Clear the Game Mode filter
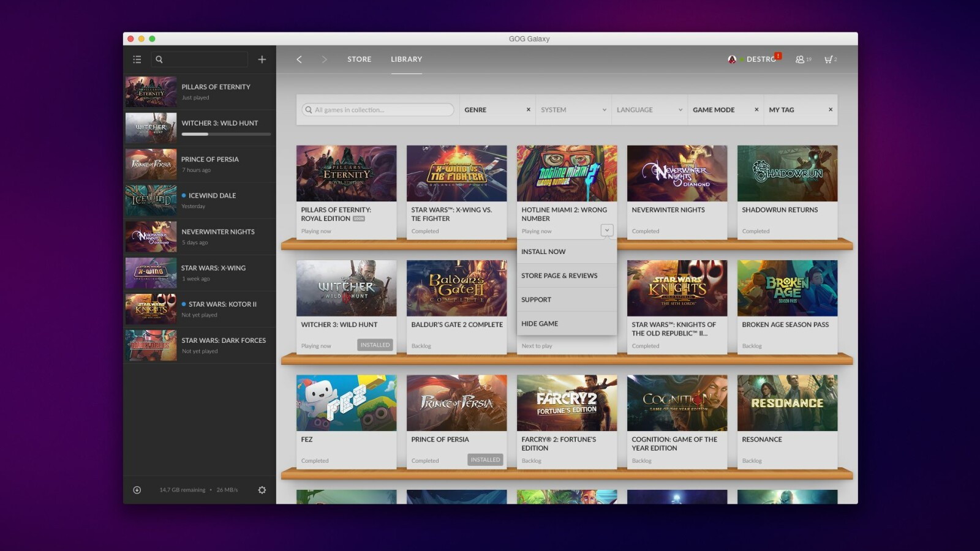980x551 pixels. click(x=756, y=110)
